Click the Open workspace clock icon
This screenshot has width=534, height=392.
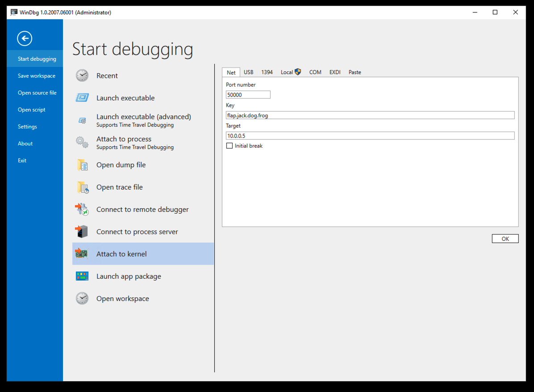(82, 298)
